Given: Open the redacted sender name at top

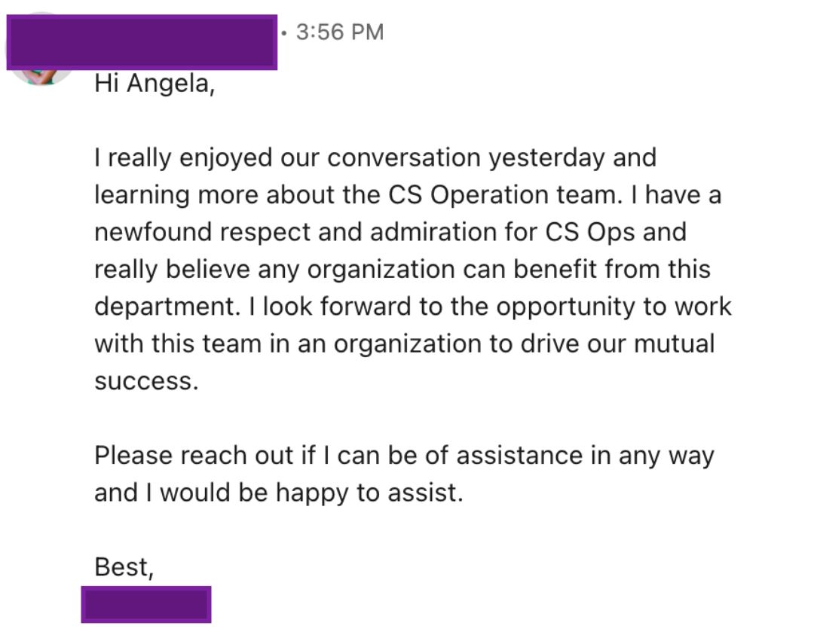Looking at the screenshot, I should click(142, 42).
